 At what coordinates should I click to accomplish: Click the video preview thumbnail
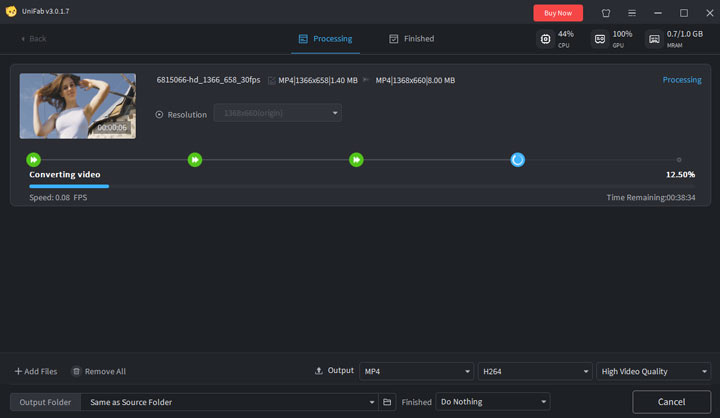pos(78,105)
